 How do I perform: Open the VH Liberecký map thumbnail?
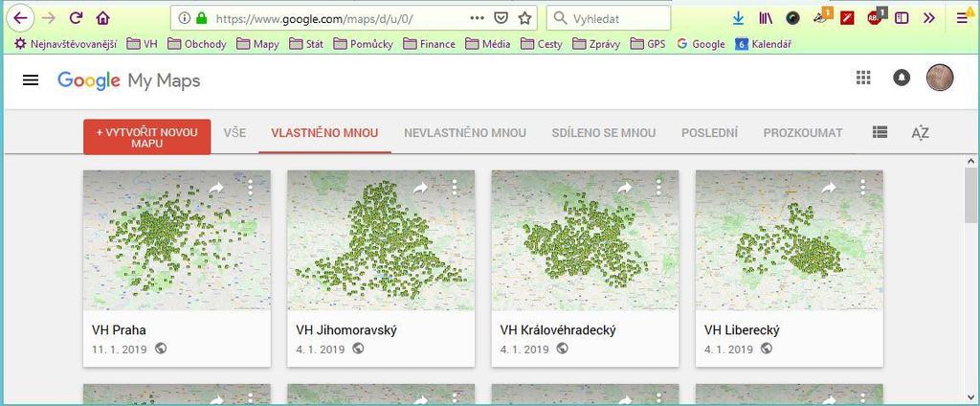790,241
